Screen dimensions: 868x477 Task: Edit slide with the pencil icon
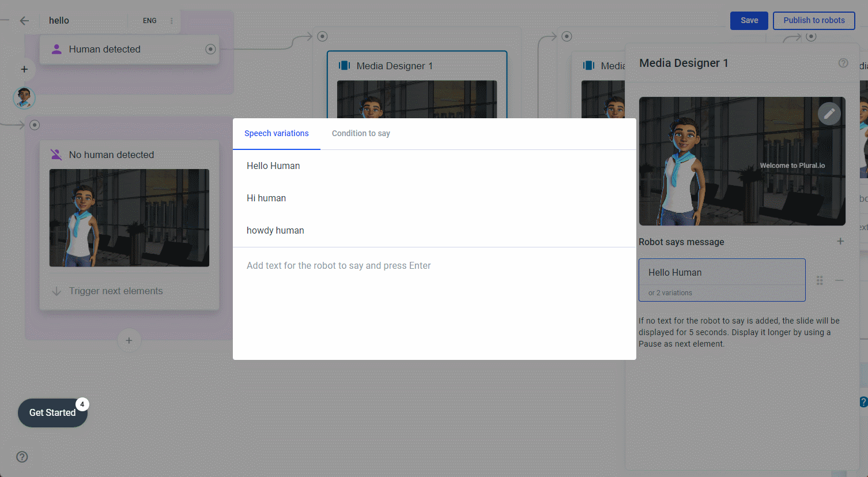[829, 114]
